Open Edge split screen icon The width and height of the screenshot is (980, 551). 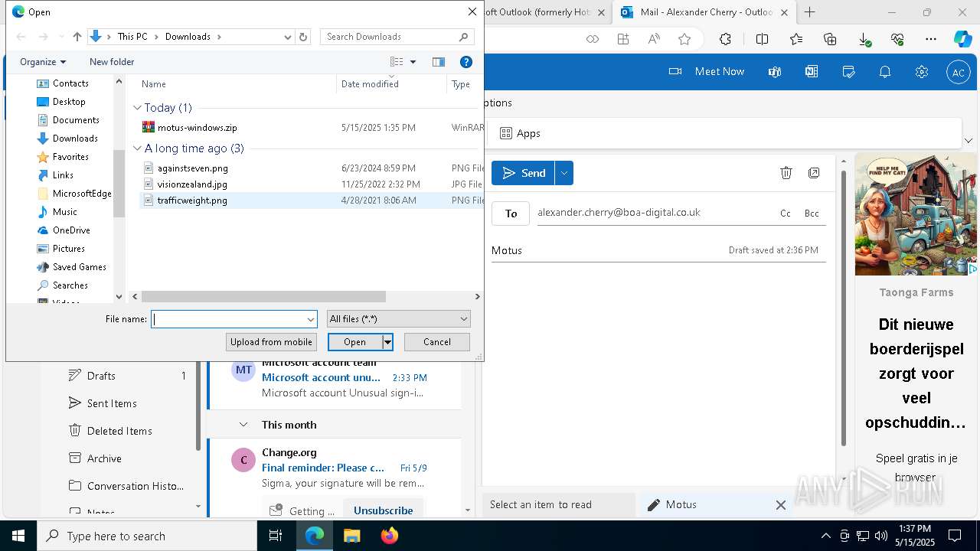point(762,39)
